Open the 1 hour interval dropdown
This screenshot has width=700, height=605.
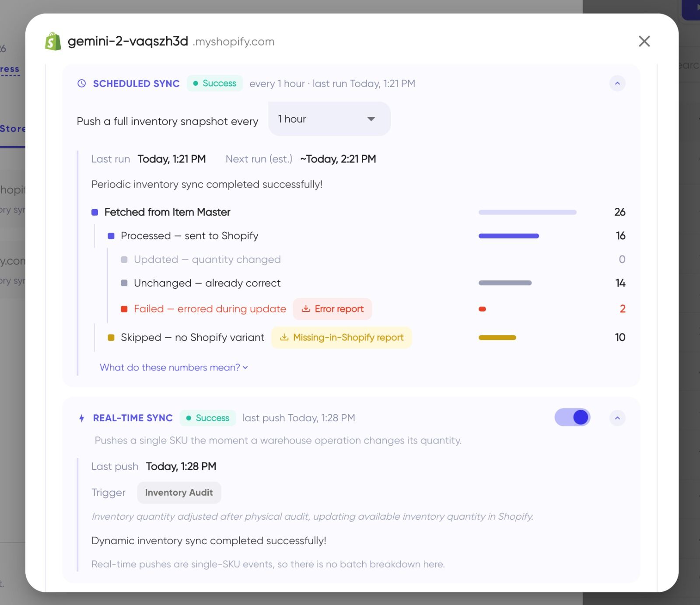coord(329,119)
